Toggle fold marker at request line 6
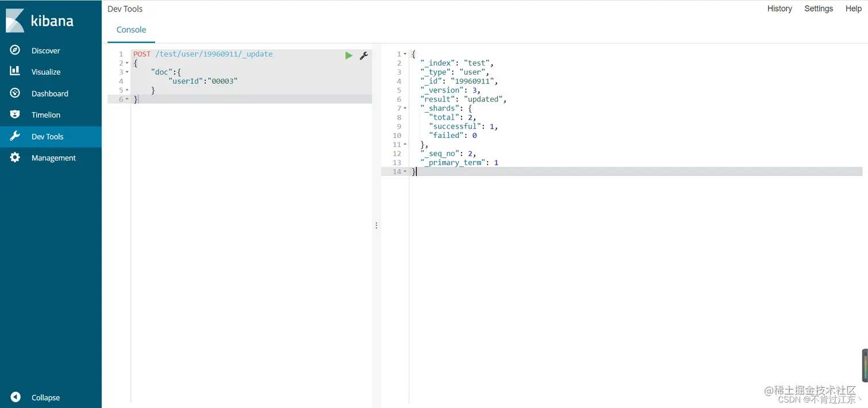This screenshot has height=408, width=868. [x=127, y=99]
